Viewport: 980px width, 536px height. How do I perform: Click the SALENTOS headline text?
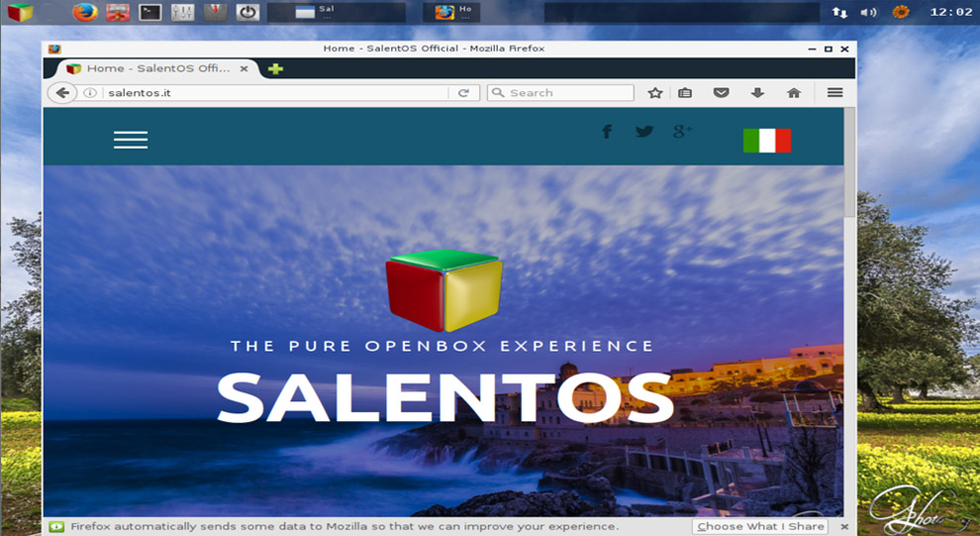pos(445,398)
